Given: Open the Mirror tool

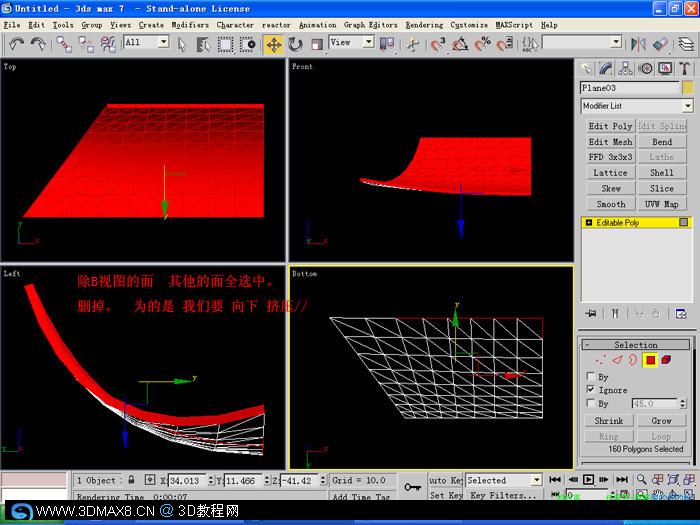Looking at the screenshot, I should point(638,44).
